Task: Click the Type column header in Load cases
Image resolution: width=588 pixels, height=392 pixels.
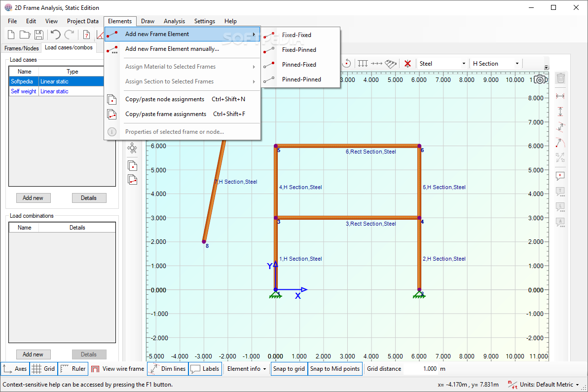Action: (72, 72)
